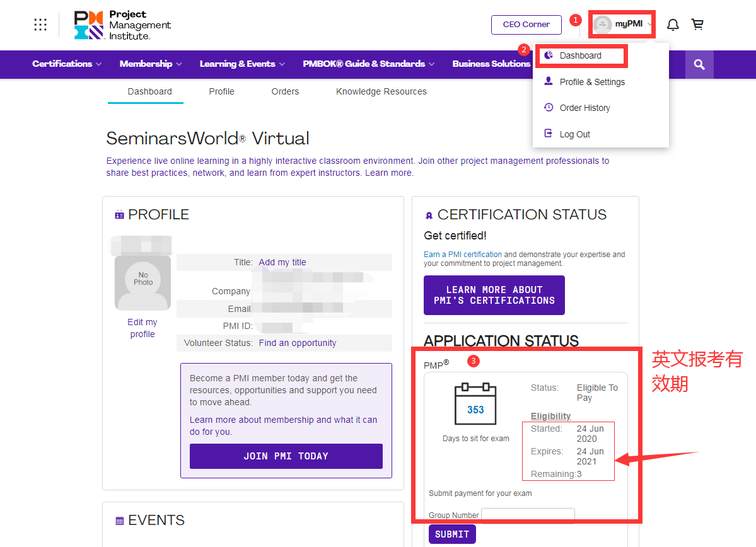Image resolution: width=756 pixels, height=547 pixels.
Task: Click the Profile & Settings person icon
Action: click(x=548, y=81)
